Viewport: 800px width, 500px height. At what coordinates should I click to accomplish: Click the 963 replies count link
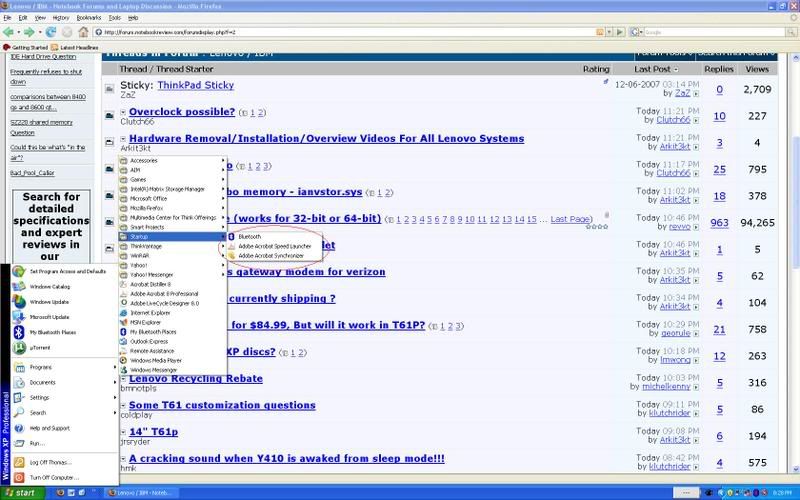(x=719, y=223)
